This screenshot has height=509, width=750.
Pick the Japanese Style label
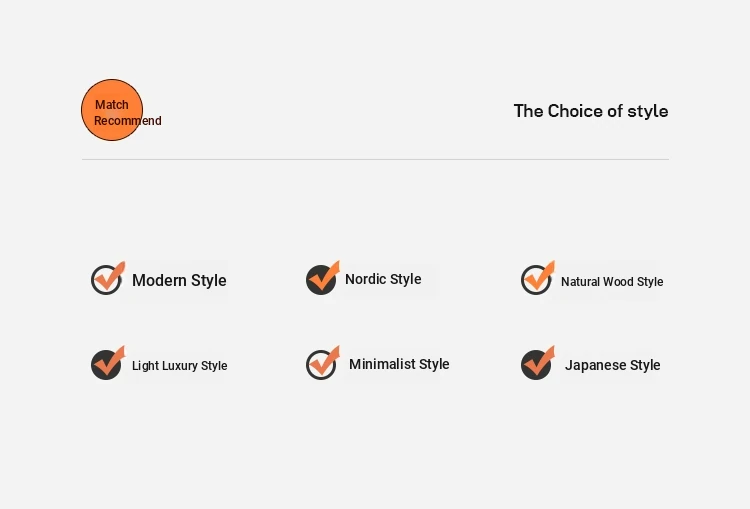(612, 365)
